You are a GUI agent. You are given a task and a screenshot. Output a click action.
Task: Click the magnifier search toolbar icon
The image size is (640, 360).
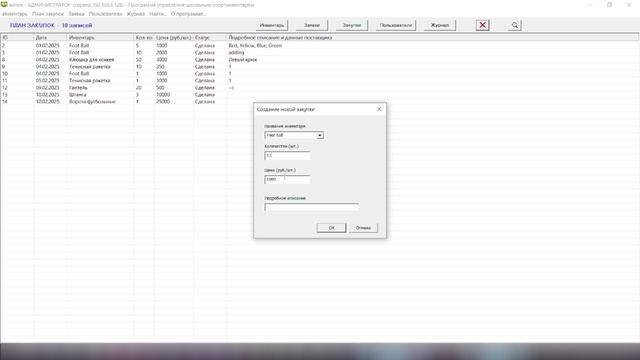(x=515, y=25)
